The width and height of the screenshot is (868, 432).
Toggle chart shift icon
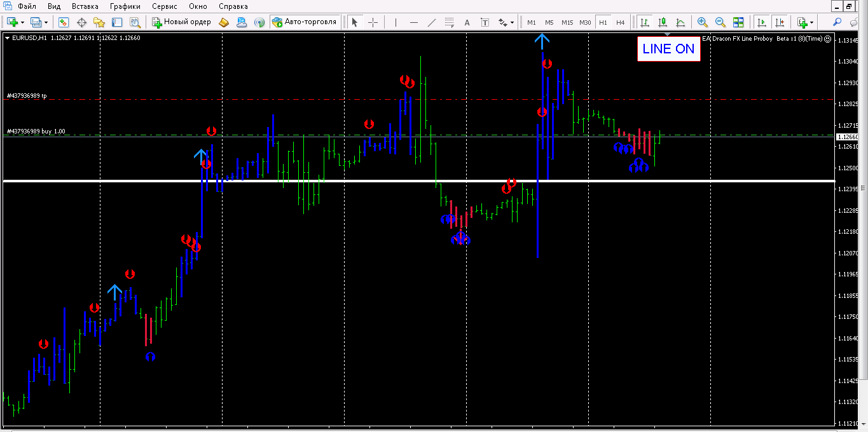click(x=779, y=22)
